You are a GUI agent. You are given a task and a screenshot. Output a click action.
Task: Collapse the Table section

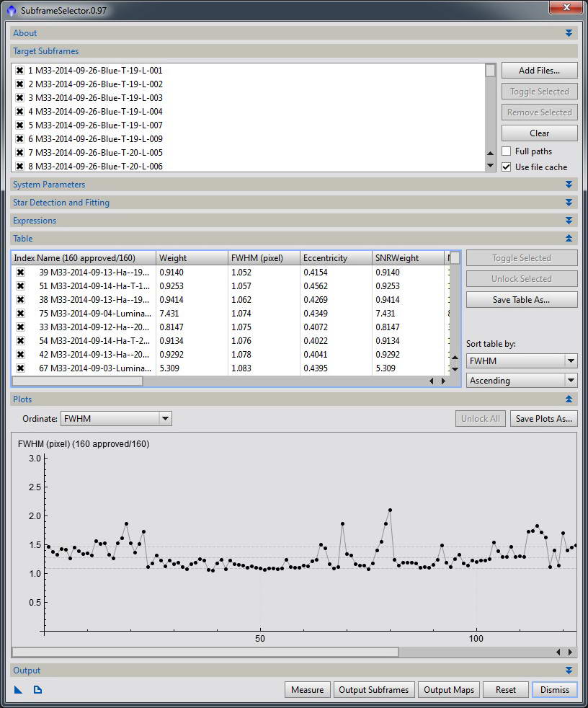tap(569, 239)
